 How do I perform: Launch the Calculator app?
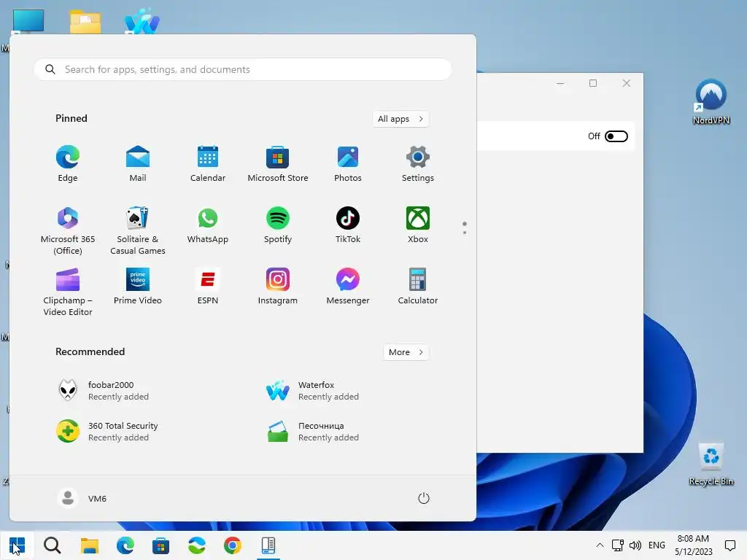[418, 287]
